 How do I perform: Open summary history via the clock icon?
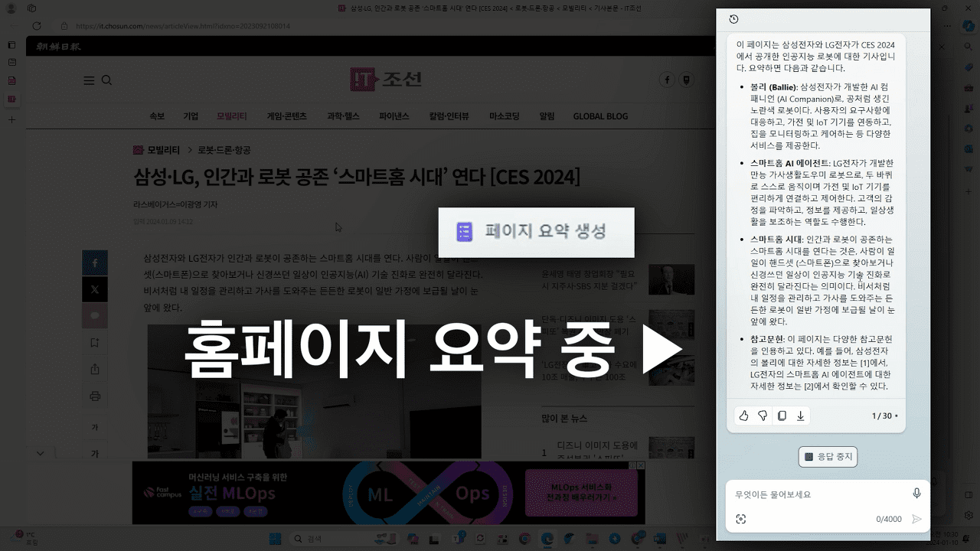pos(733,19)
